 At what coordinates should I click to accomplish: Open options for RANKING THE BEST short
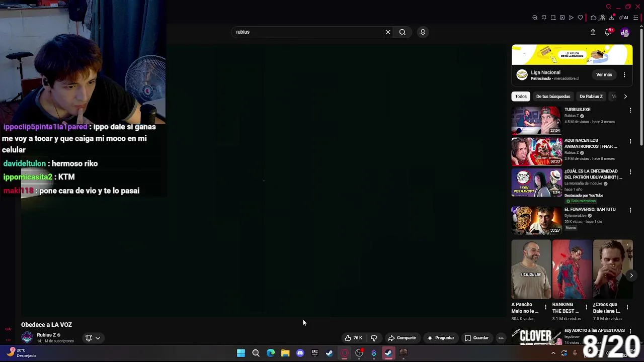click(x=586, y=307)
